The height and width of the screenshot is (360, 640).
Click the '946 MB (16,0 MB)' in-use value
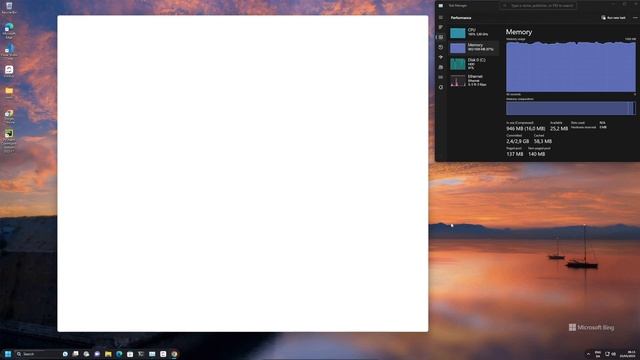(x=525, y=129)
